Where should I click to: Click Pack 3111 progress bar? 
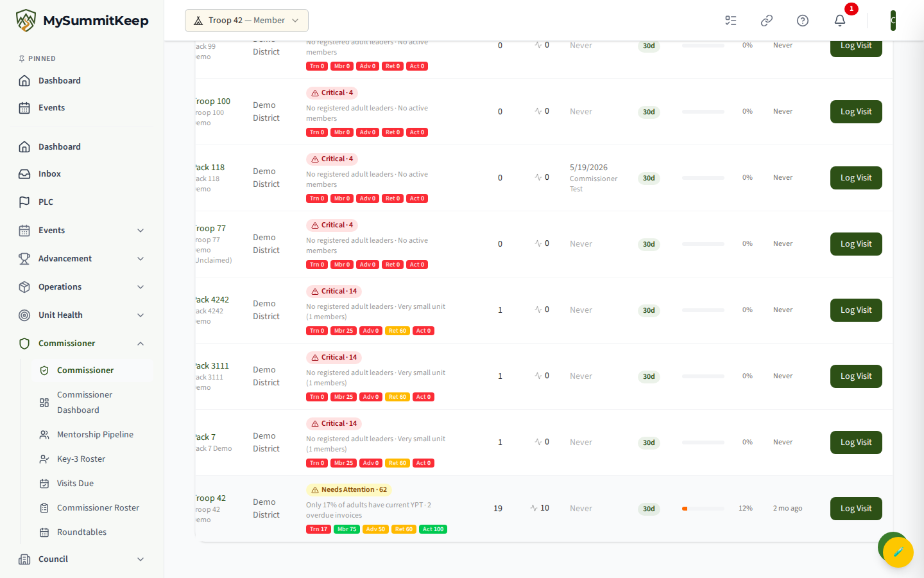703,376
